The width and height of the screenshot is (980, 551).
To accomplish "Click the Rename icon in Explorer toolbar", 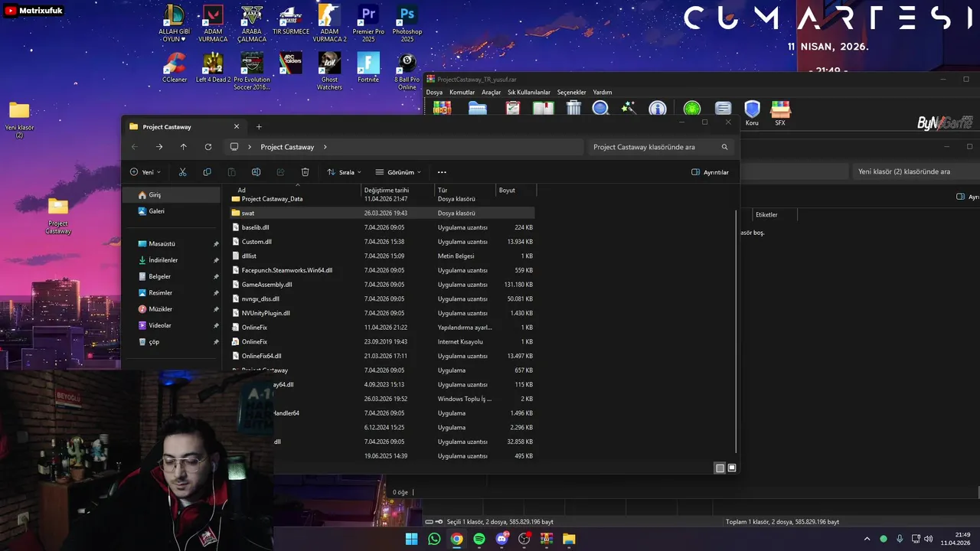I will [256, 172].
